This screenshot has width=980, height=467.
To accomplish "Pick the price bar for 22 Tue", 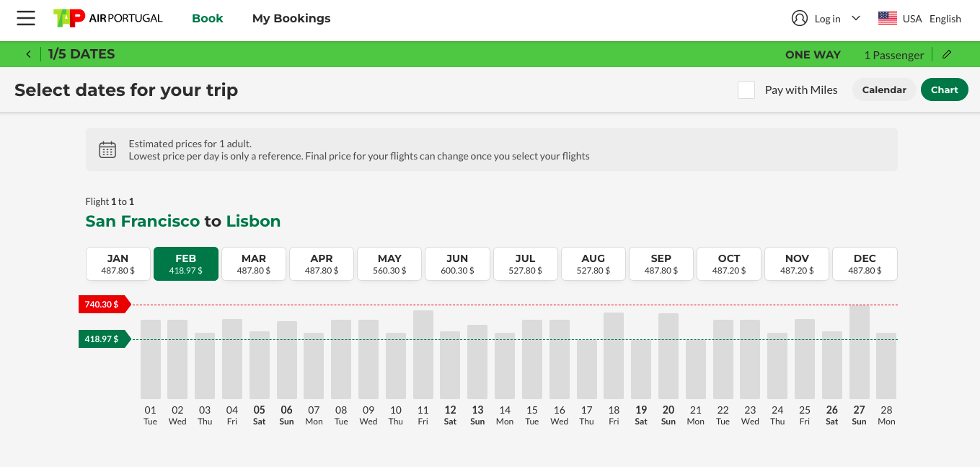I will (x=723, y=359).
